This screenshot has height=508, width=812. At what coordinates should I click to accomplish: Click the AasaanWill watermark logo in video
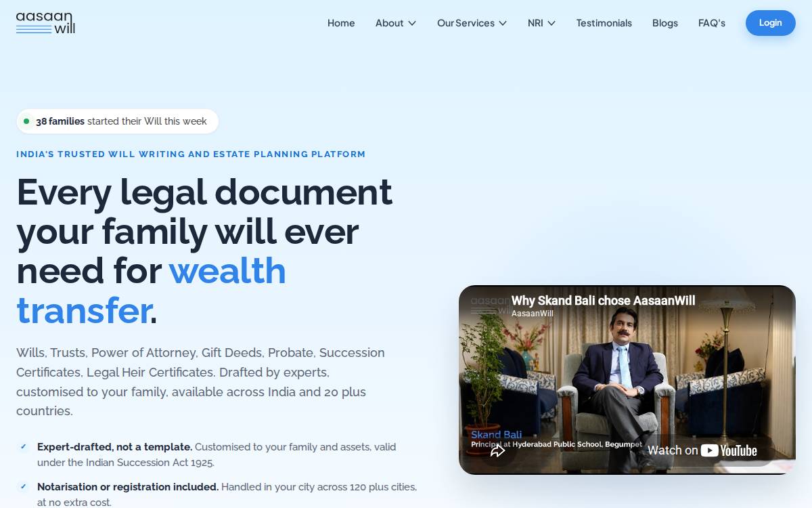490,305
